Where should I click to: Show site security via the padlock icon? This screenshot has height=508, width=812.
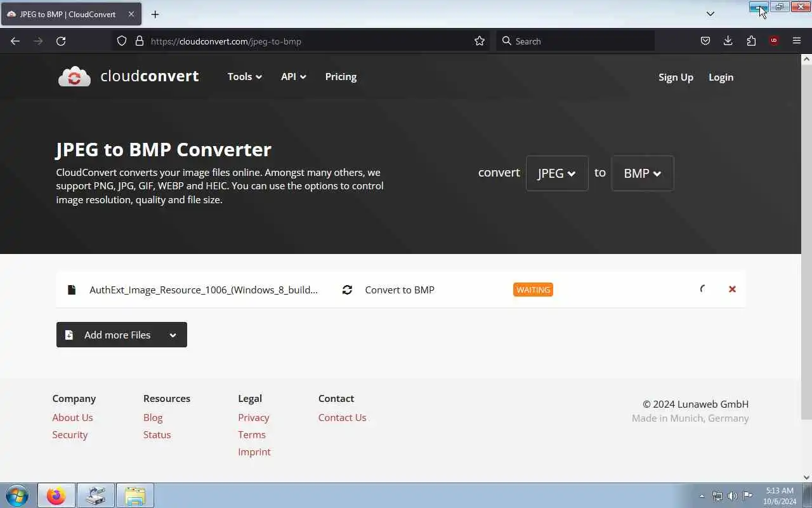pos(140,41)
